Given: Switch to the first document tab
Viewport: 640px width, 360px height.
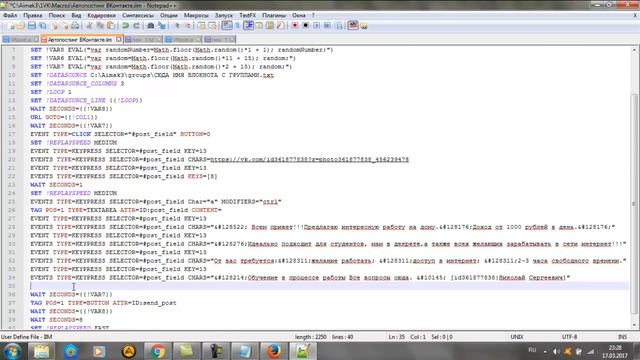Looking at the screenshot, I should 21,40.
